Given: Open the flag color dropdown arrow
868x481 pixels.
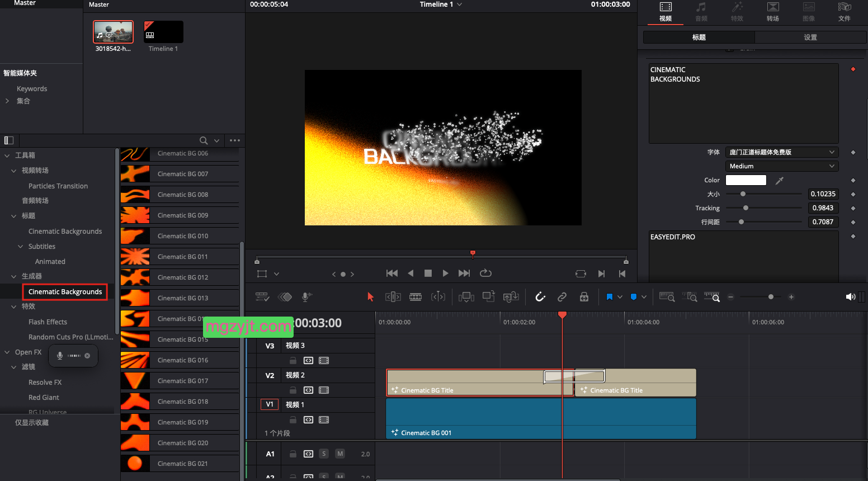Looking at the screenshot, I should (620, 297).
